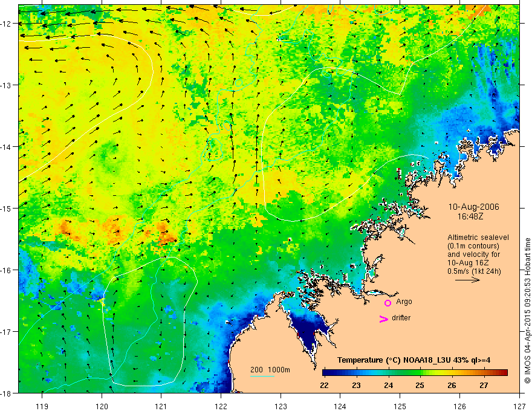Image resolution: width=532 pixels, height=411 pixels.
Task: Click the latitude axis label '-13'
Action: pos(7,85)
